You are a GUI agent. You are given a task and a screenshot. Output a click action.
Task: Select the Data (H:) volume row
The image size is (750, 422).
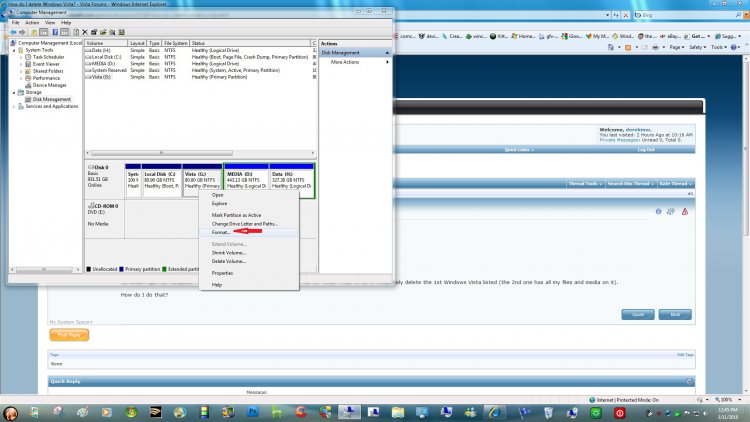201,50
